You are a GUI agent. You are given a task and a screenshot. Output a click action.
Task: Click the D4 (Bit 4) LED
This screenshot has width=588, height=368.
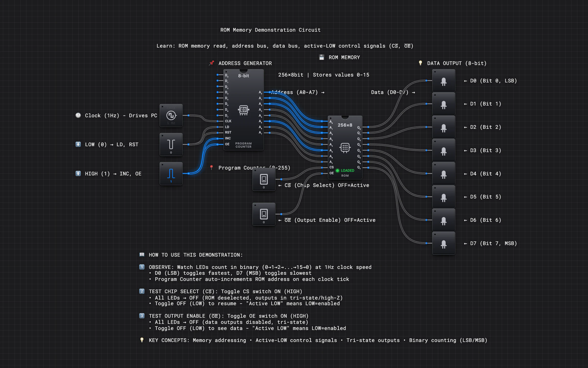(x=444, y=173)
